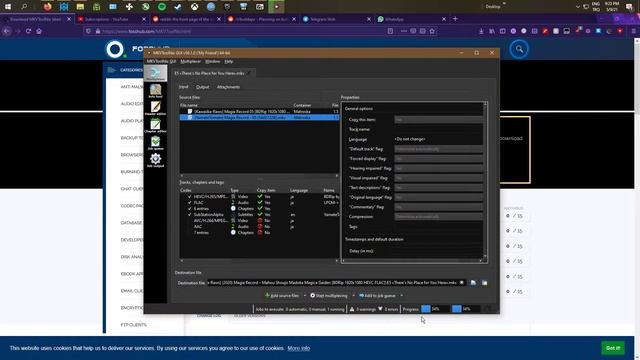This screenshot has width=640, height=360.
Task: Open the "Visual impaired" flag dropdown
Action: (438, 178)
